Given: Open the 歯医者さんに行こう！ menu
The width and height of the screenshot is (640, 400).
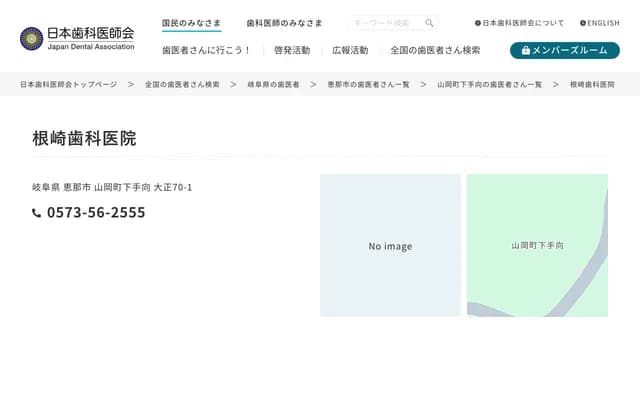Looking at the screenshot, I should 206,50.
